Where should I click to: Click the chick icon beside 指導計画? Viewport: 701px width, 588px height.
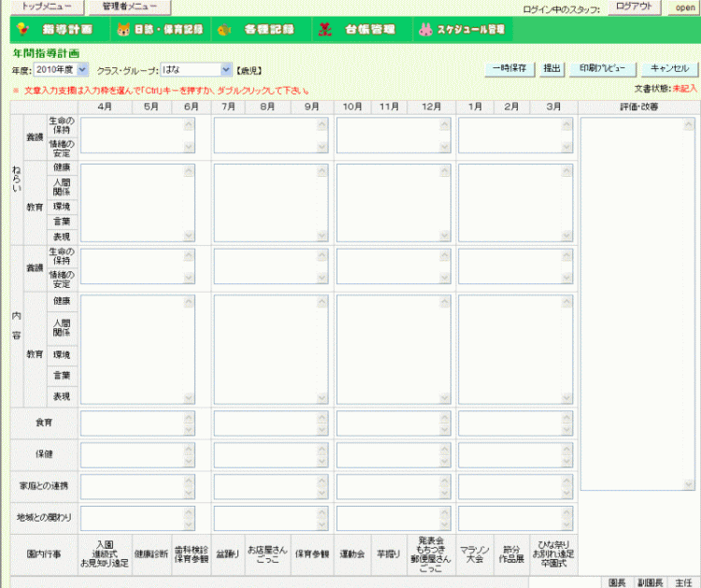pos(22,29)
